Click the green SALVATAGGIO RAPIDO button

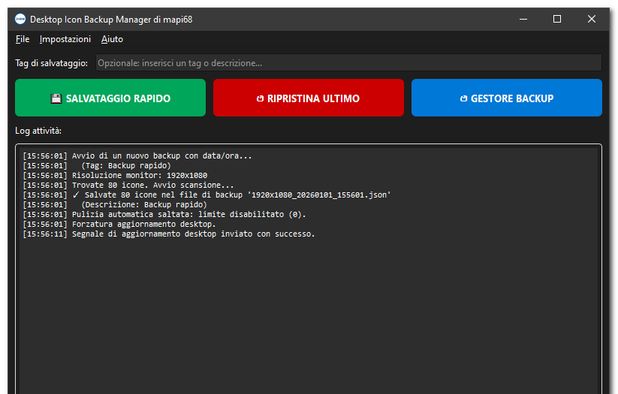coord(110,98)
